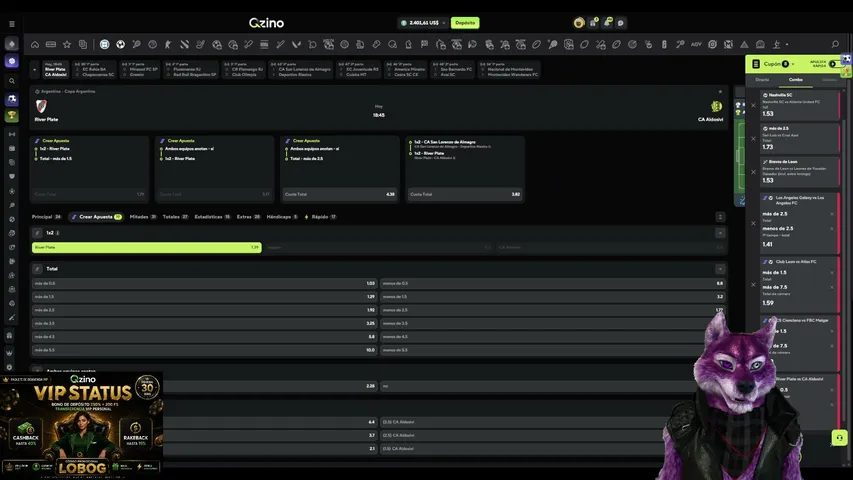
Task: Toggle the Apuesta Rápida switch
Action: pyautogui.click(x=834, y=64)
